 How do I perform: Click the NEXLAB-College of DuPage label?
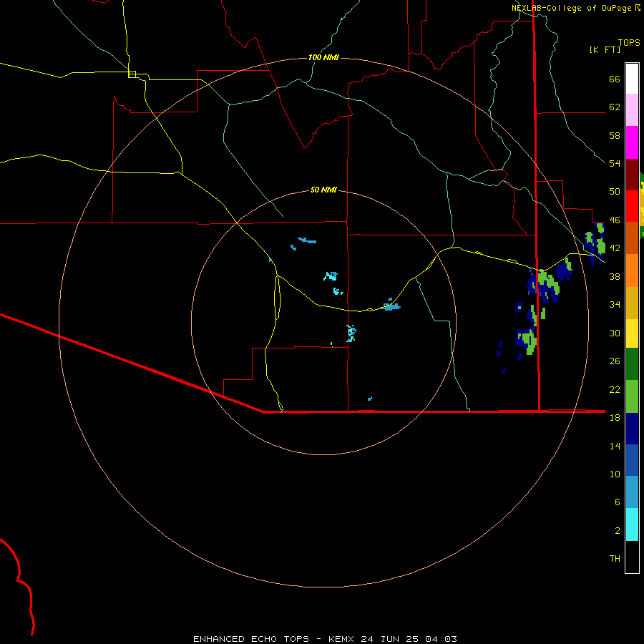pos(572,8)
